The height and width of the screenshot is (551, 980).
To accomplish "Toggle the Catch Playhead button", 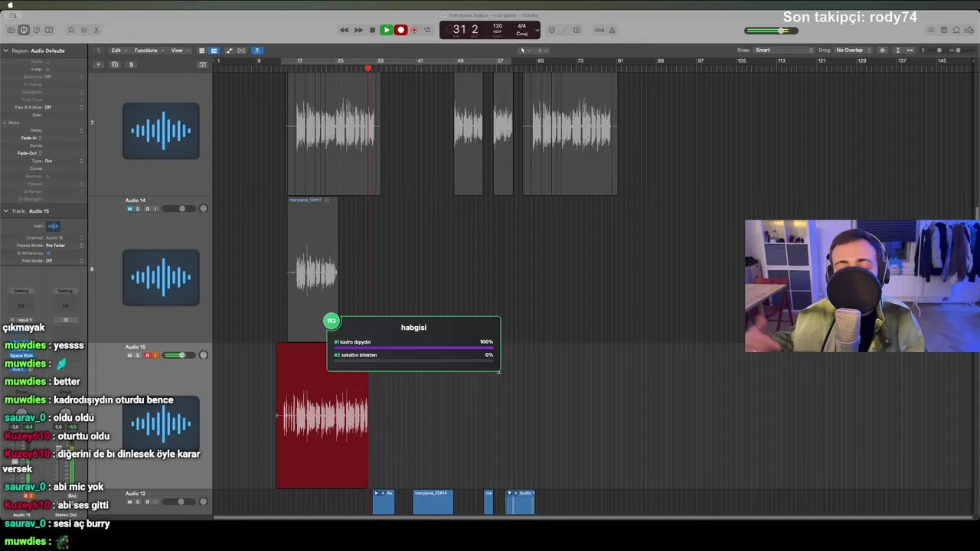I will (x=256, y=51).
